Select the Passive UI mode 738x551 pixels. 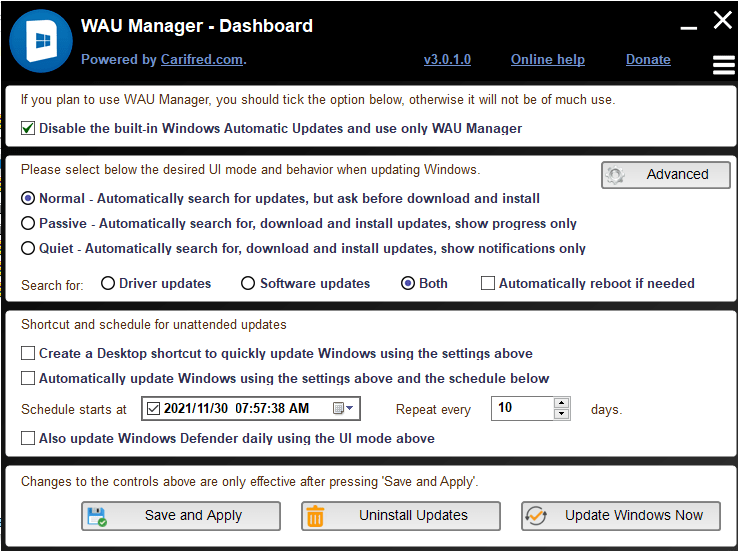[x=28, y=223]
